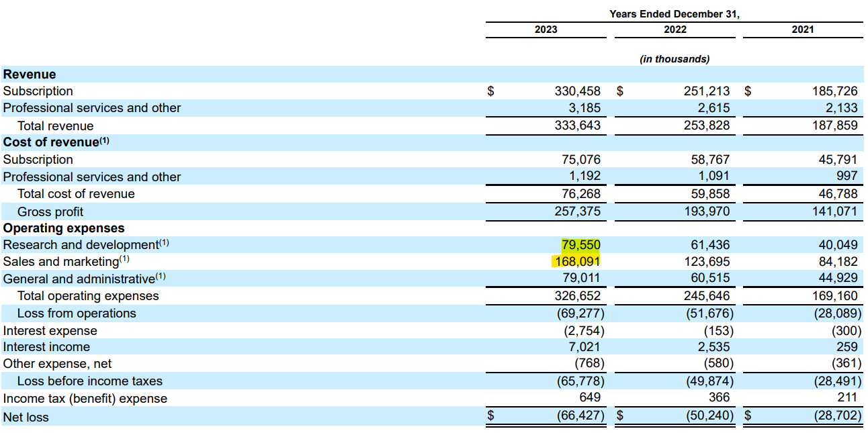868x433 pixels.
Task: Select the highlighted 79,550 Research and development value
Action: pyautogui.click(x=581, y=245)
